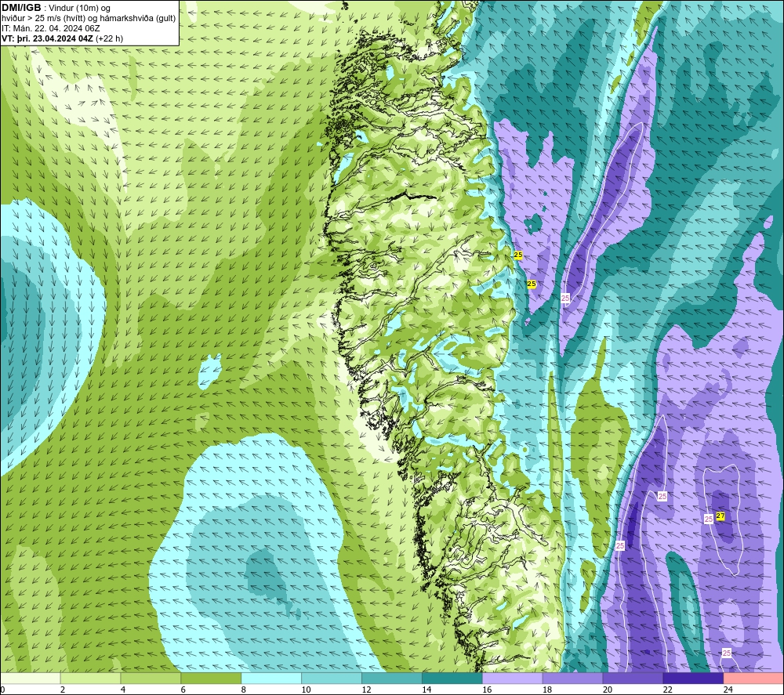Click the legend tick value 8
This screenshot has height=695, width=784.
coord(244,690)
